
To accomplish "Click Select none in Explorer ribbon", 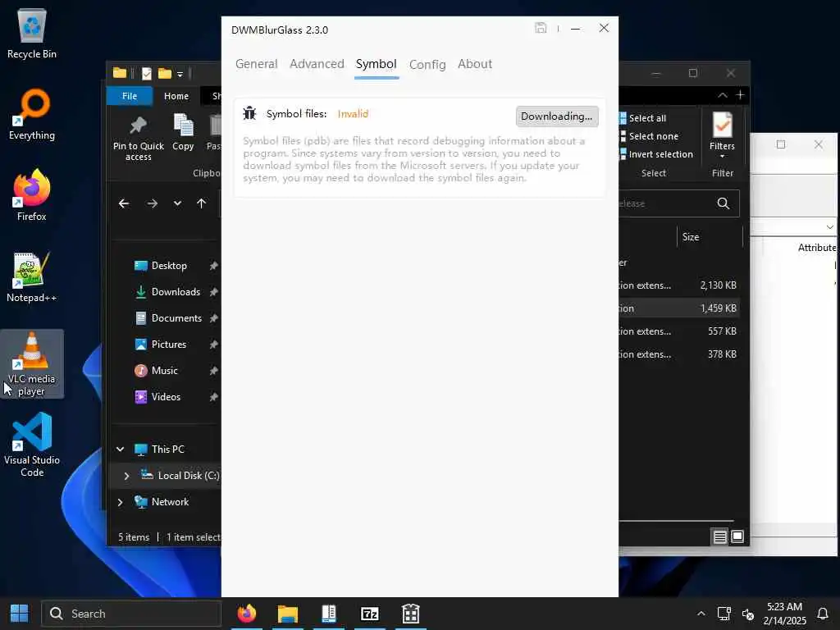I will (x=649, y=136).
